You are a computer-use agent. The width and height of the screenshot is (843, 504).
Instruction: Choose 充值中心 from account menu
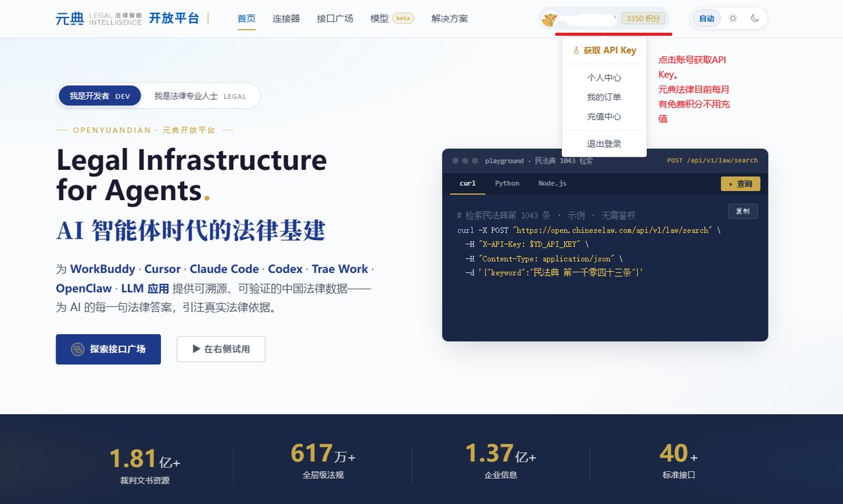coord(604,117)
